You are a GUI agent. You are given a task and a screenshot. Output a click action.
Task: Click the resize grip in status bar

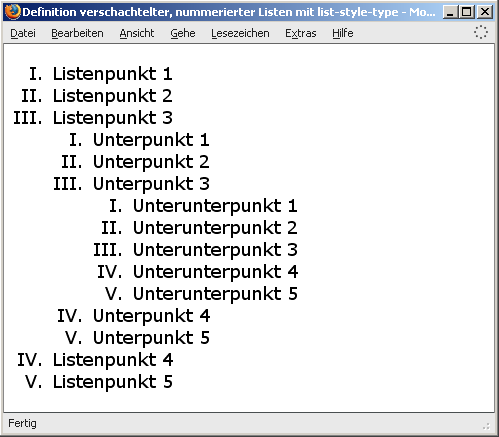(x=487, y=426)
